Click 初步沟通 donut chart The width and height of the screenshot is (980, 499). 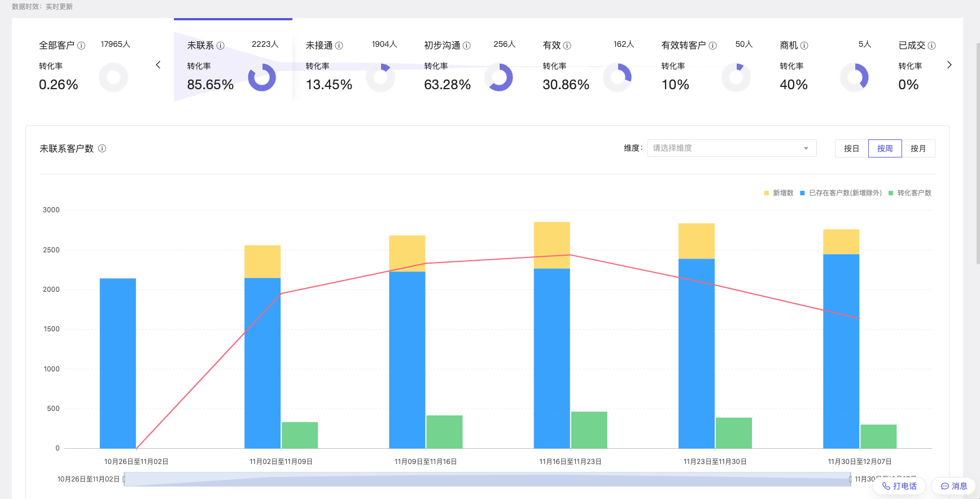499,77
